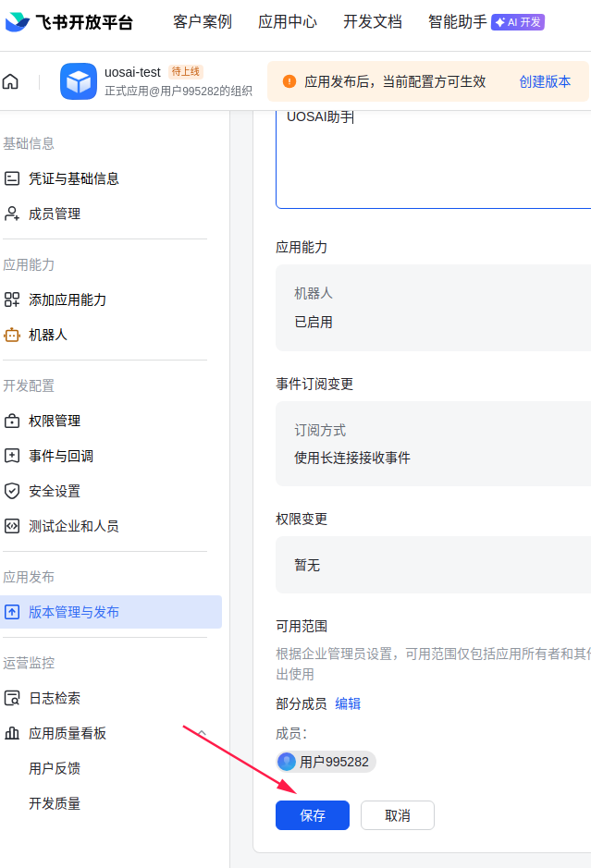Viewport: 591px width, 868px height.
Task: Click 应用发布后，当前配置方可生效 notice text
Action: click(x=395, y=81)
